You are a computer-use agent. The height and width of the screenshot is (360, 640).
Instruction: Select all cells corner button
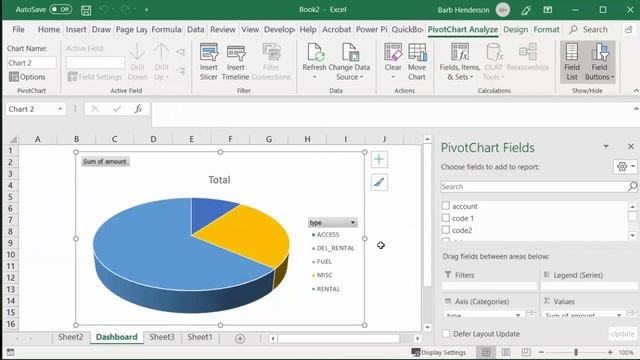point(12,139)
